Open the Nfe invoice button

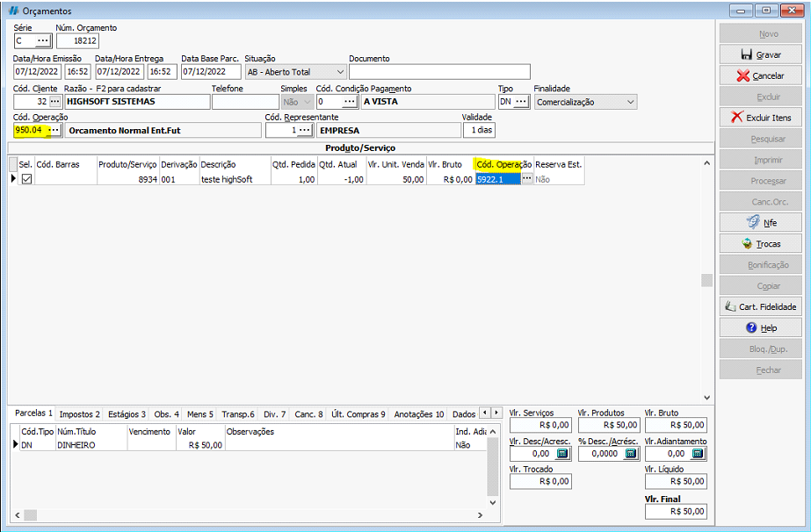point(761,223)
